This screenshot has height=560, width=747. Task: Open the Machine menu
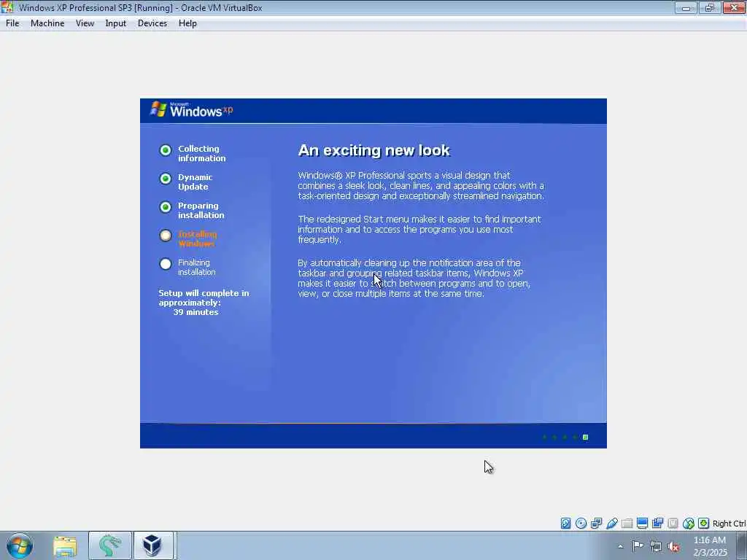coord(47,23)
